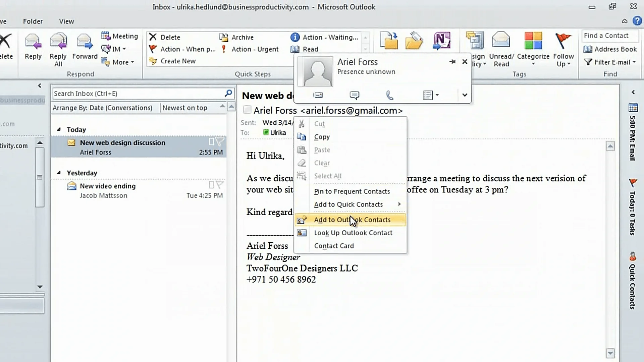Open calendar icon in To-Do bar
The width and height of the screenshot is (644, 362).
[633, 108]
